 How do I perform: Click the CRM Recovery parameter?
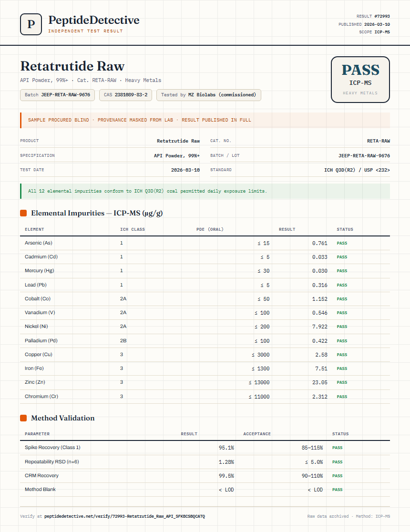tap(42, 476)
